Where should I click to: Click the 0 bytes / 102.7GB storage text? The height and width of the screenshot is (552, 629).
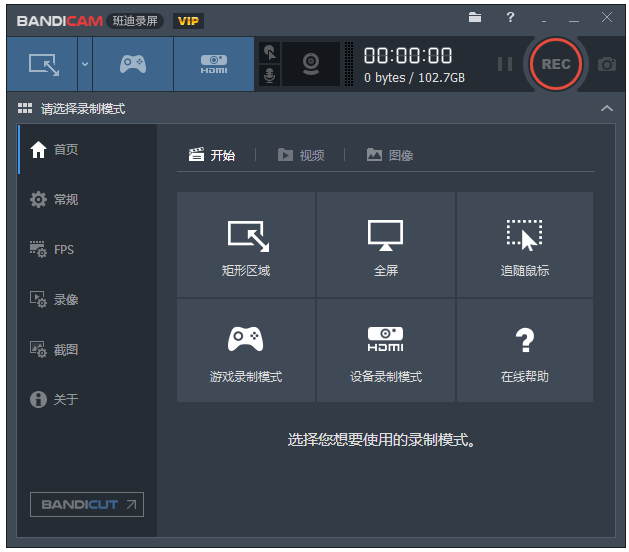point(414,77)
